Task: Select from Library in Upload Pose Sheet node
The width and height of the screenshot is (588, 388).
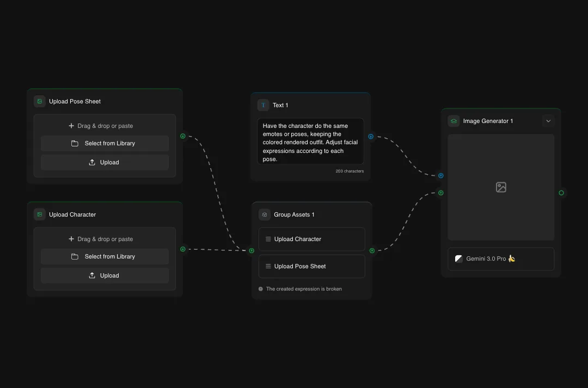Action: [x=105, y=143]
